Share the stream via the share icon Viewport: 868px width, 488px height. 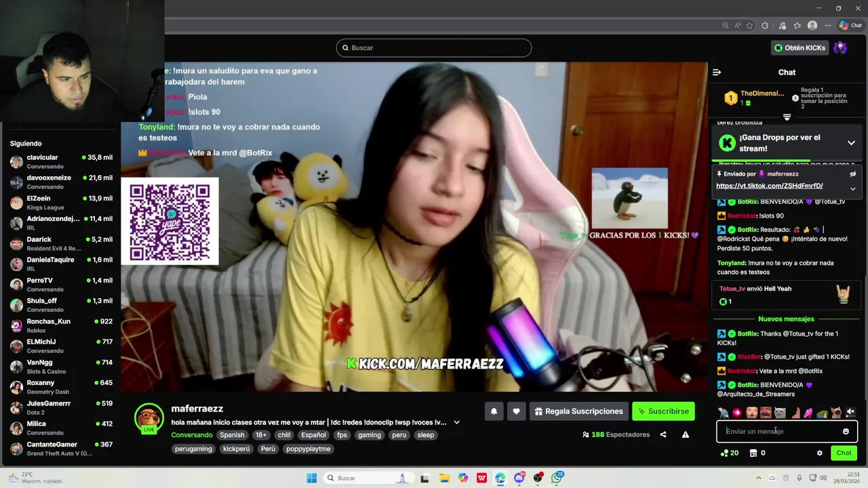(663, 434)
